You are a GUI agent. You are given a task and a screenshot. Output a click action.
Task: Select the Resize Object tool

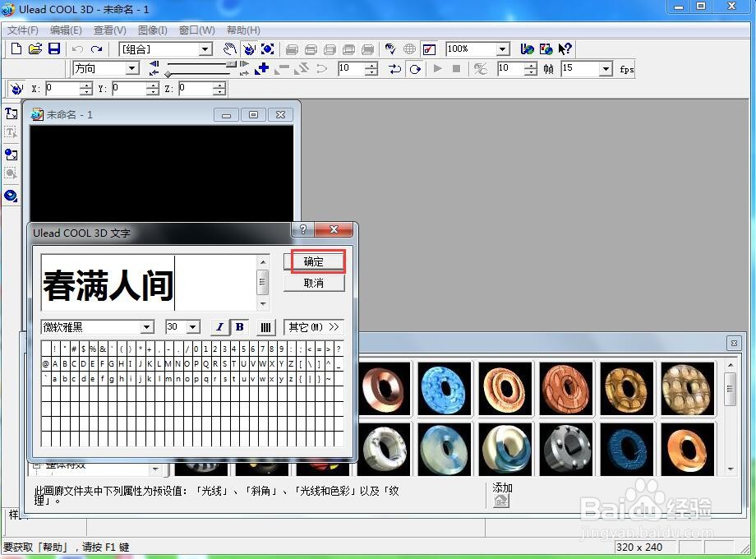point(267,49)
